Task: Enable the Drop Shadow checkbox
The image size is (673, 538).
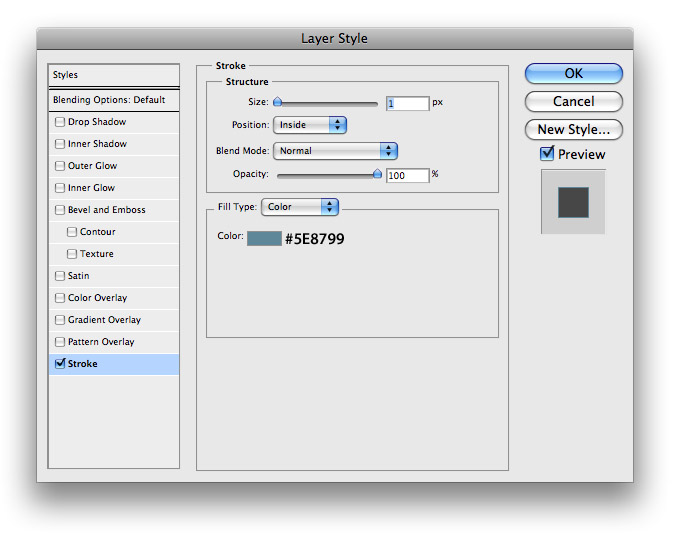Action: point(60,122)
